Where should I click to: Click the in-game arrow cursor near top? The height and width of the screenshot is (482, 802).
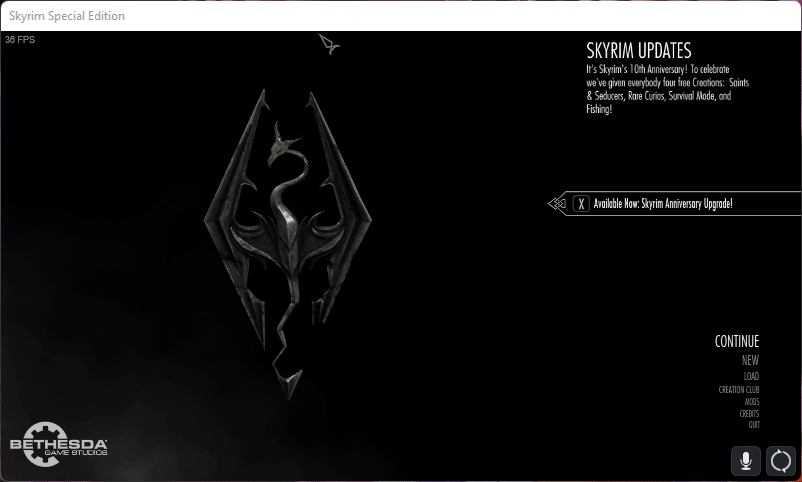(329, 43)
